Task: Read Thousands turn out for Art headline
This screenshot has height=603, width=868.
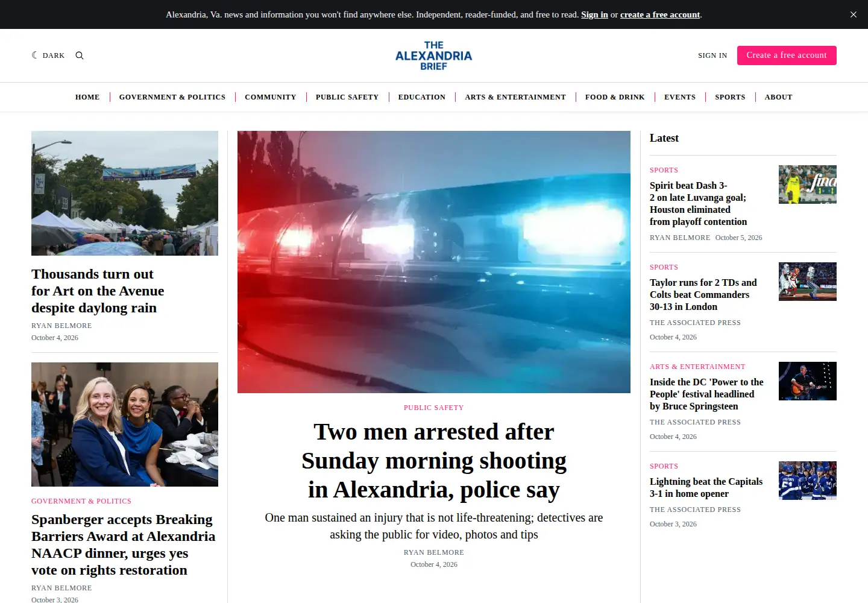Action: (98, 291)
